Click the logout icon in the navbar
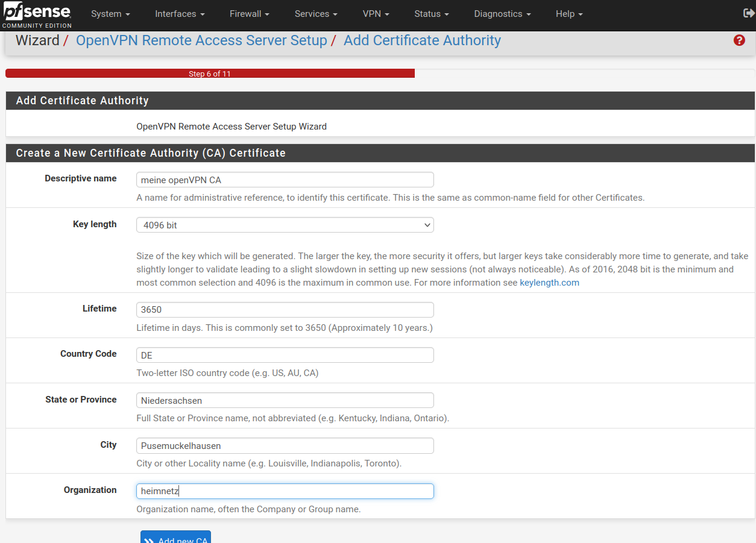756x543 pixels. coord(749,13)
